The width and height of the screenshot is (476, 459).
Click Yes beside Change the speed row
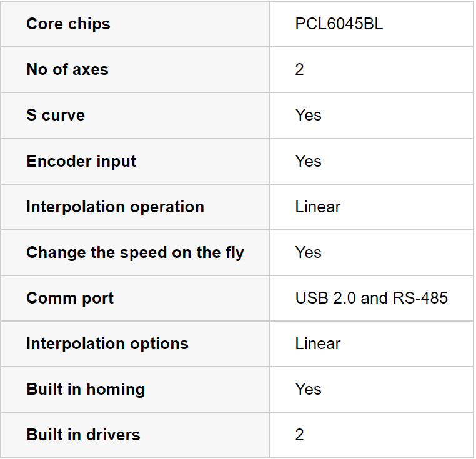[309, 252]
